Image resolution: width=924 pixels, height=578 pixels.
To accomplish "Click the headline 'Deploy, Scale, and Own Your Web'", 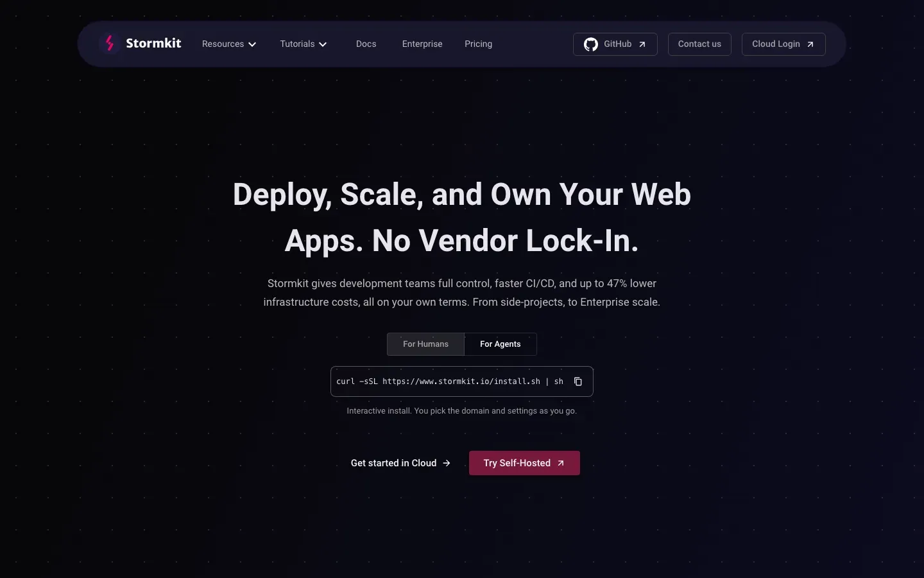I will 462,195.
